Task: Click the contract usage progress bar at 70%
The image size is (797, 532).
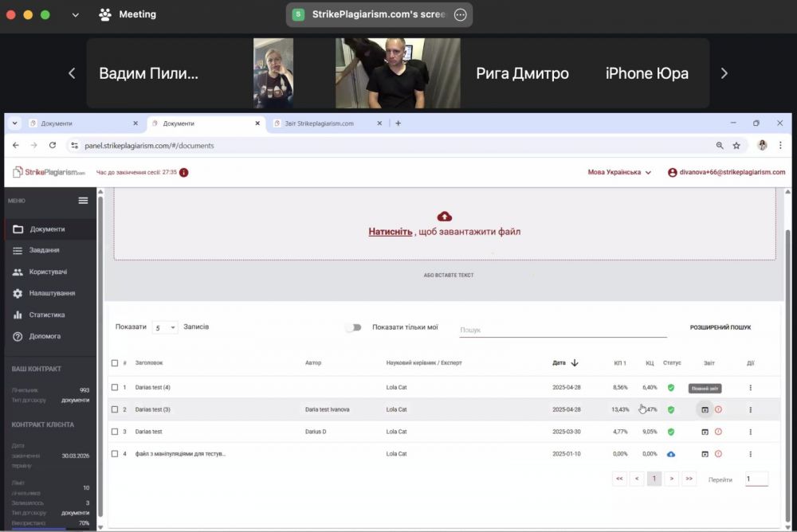Action: pos(49,529)
